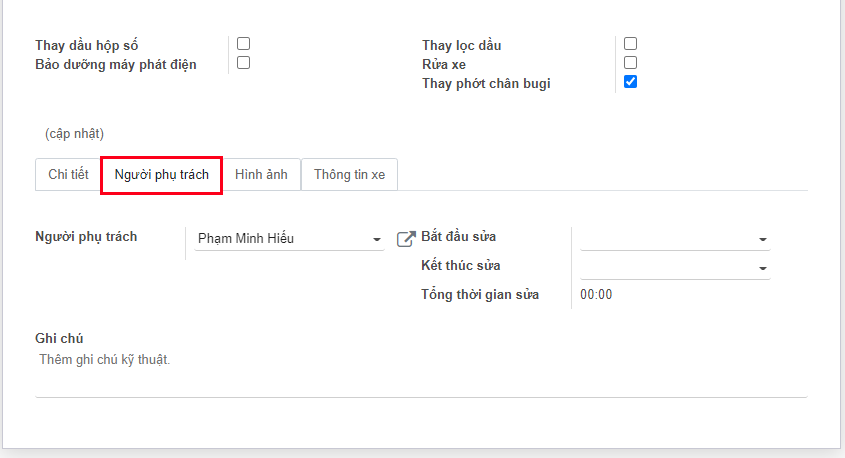This screenshot has height=458, width=845.
Task: Go to the Thông tin xe tab
Action: [349, 174]
